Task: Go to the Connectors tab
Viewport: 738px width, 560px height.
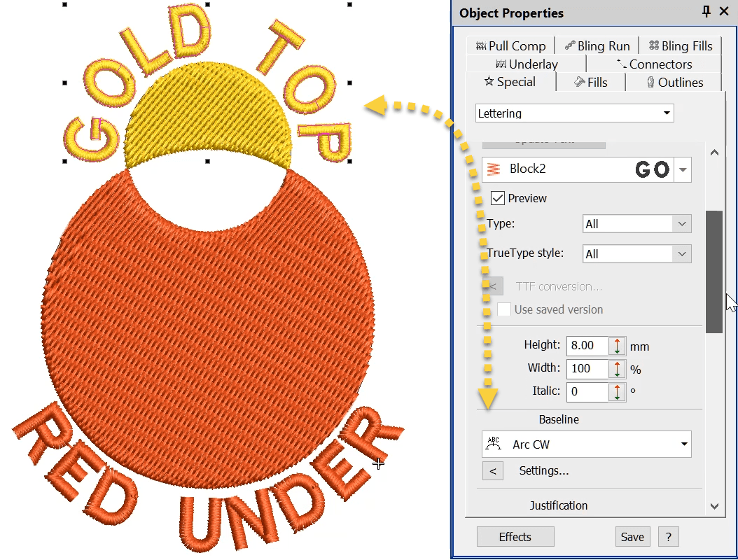Action: tap(654, 64)
